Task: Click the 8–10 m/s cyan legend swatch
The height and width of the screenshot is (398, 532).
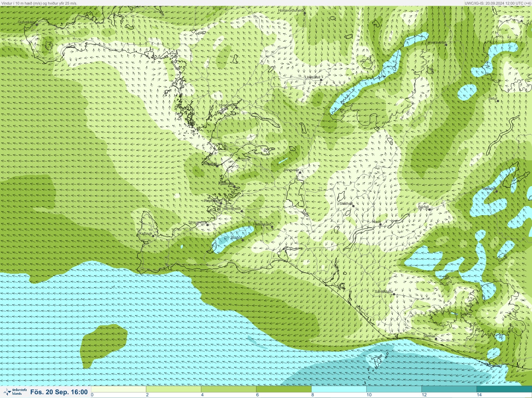Action: 339,389
